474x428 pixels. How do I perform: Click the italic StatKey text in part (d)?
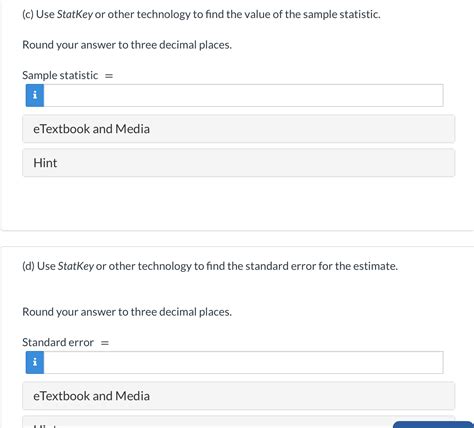pos(76,266)
